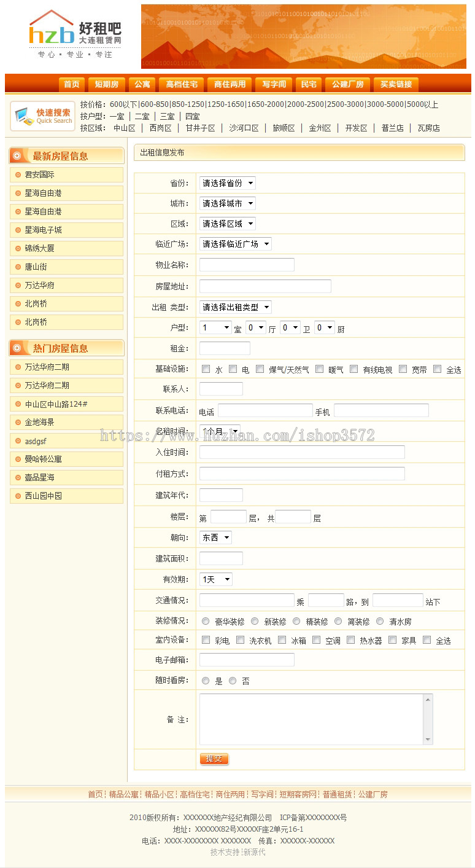Open the 买卖链接 nav tab
This screenshot has width=475, height=868.
click(396, 84)
